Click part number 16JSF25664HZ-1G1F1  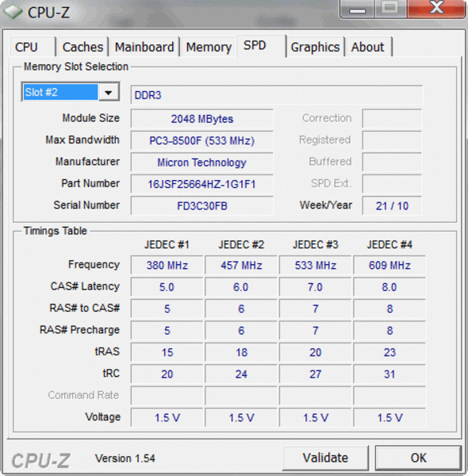tap(201, 184)
